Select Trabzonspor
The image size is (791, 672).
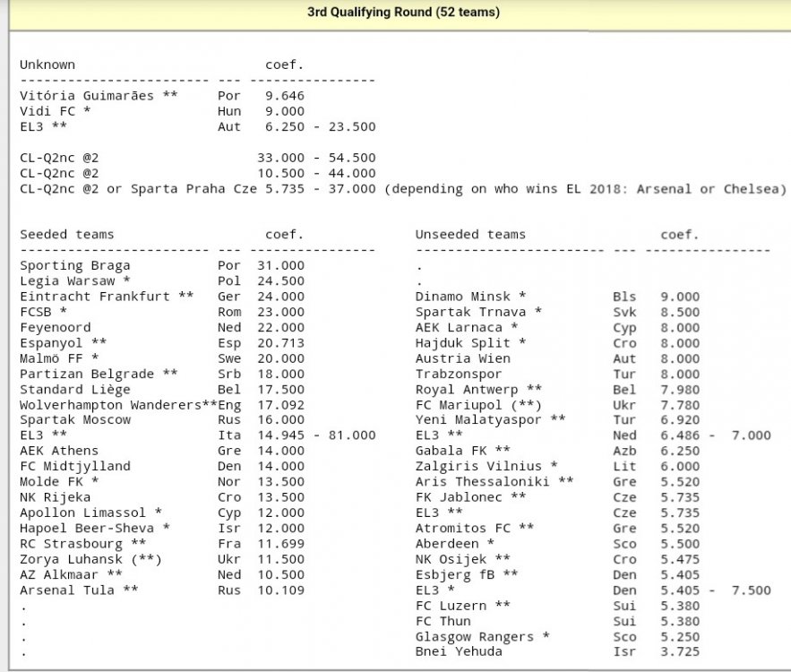459,375
